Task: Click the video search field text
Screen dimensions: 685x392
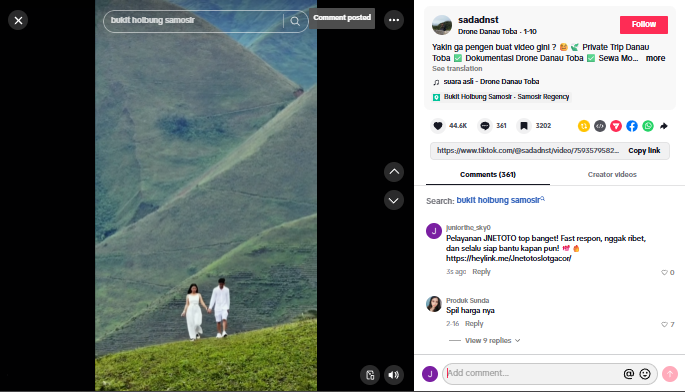Action: pos(152,21)
